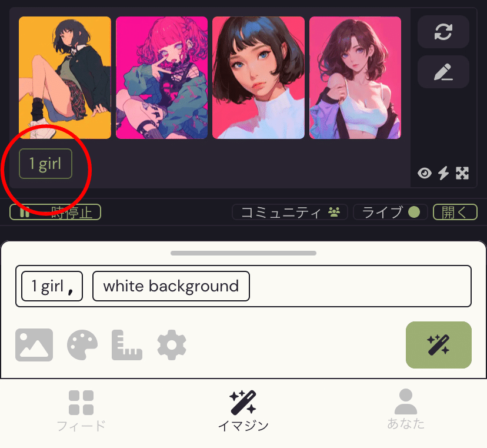The width and height of the screenshot is (487, 448).
Task: Open the あなた profile tab
Action: pos(406,410)
